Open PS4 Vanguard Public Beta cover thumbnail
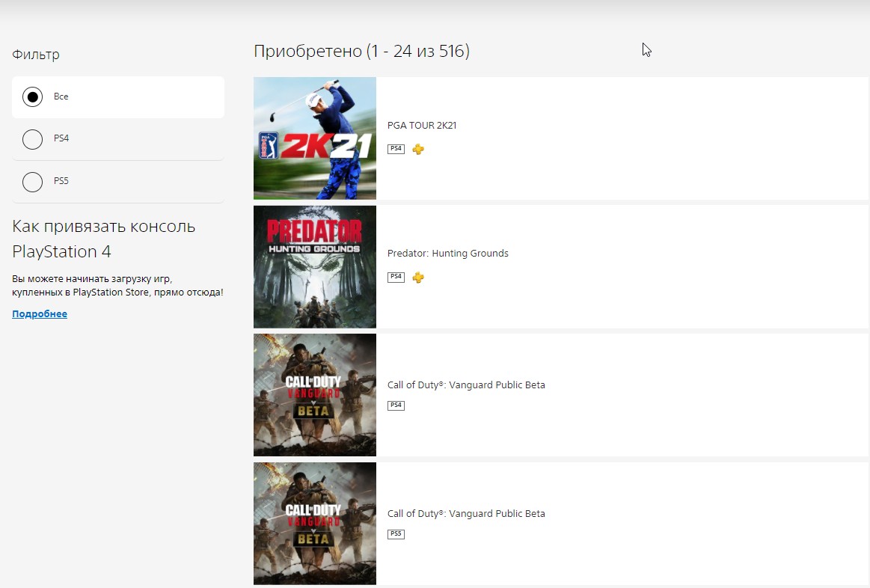Image resolution: width=870 pixels, height=588 pixels. pyautogui.click(x=315, y=395)
